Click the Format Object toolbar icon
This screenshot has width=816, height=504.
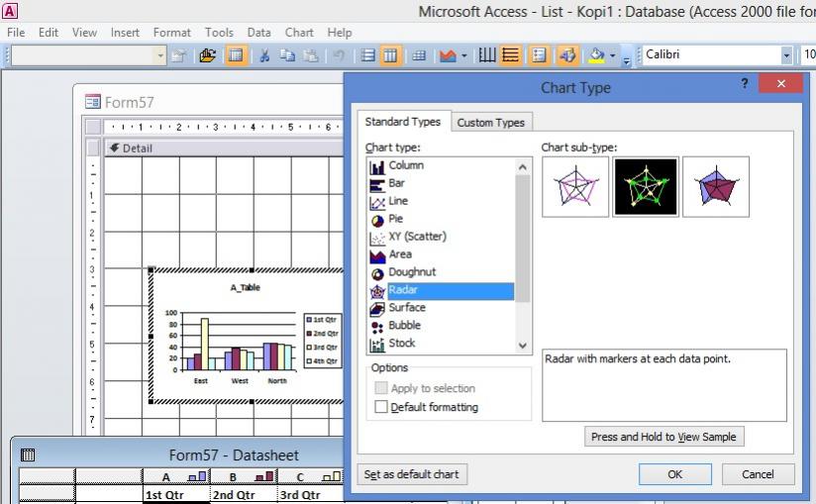pyautogui.click(x=178, y=54)
